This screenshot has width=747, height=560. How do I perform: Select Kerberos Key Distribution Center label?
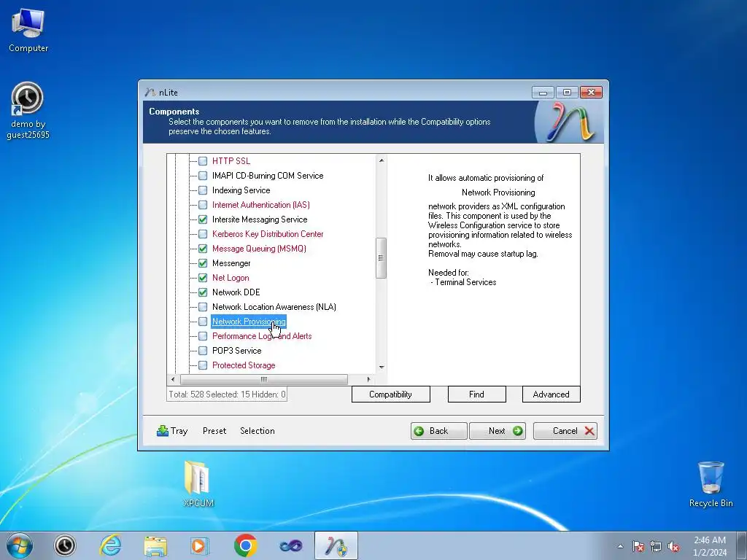(x=268, y=234)
